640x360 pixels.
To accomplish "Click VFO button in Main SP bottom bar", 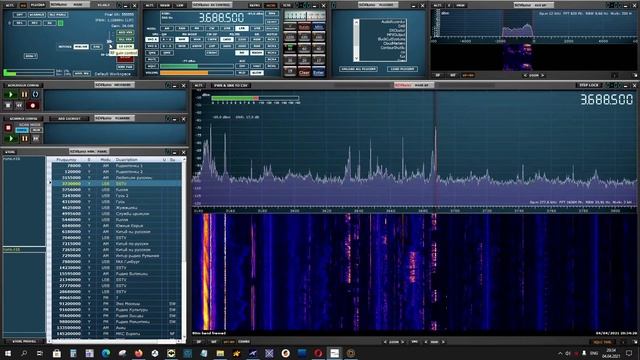I will (x=415, y=342).
